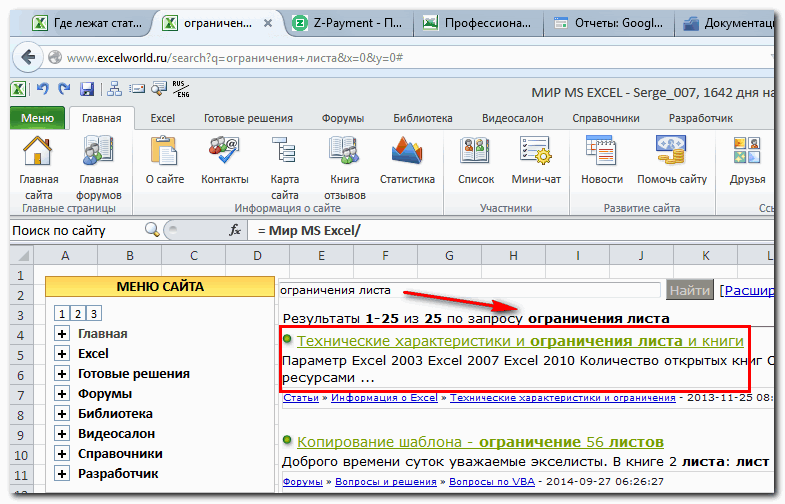Click the site search magnifier icon
785x504 pixels.
click(x=152, y=230)
